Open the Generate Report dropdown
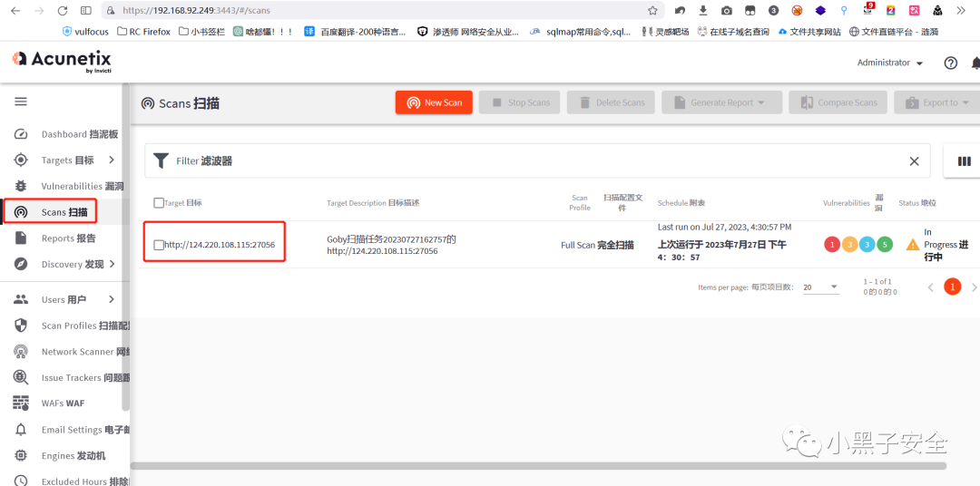The width and height of the screenshot is (980, 486). pos(722,102)
